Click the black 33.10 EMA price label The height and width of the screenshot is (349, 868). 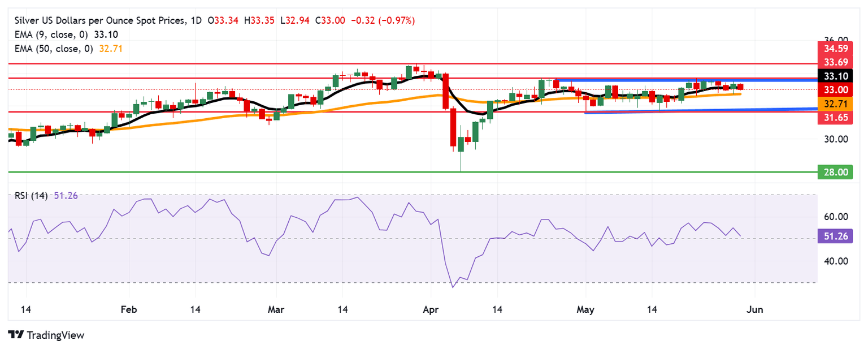pos(835,76)
